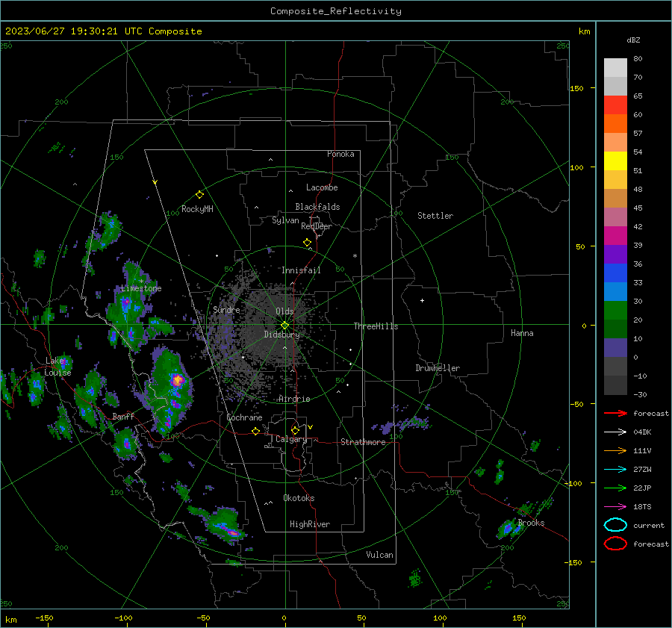Screen dimensions: 672x628
Task: Click the Ponoka label
Action: (340, 154)
